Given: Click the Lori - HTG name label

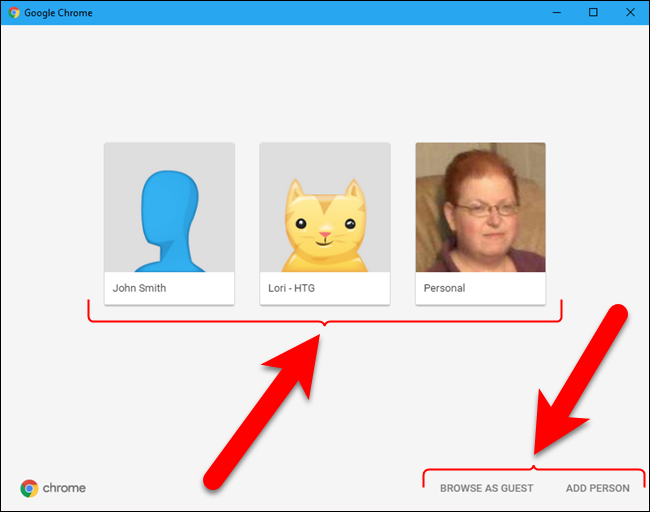Looking at the screenshot, I should [291, 288].
